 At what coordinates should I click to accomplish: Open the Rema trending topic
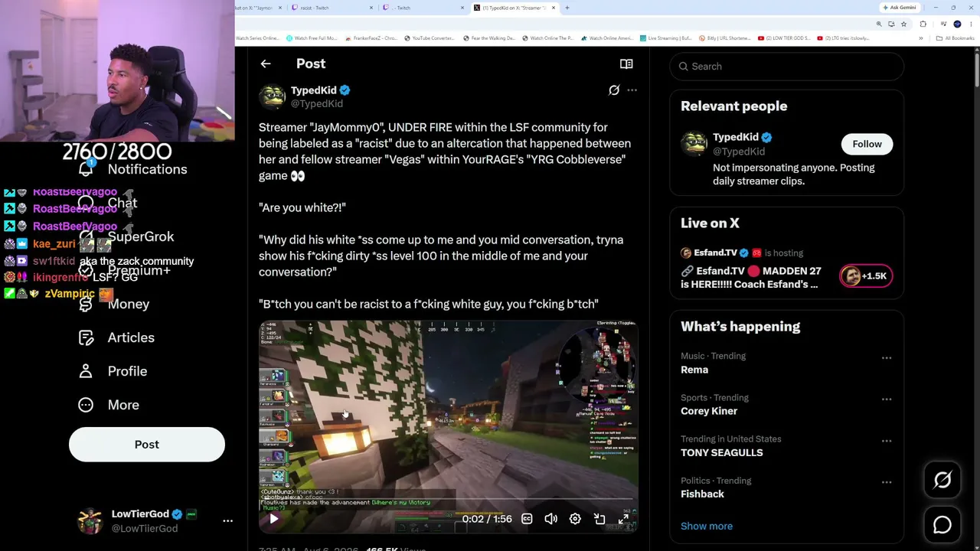tap(694, 370)
